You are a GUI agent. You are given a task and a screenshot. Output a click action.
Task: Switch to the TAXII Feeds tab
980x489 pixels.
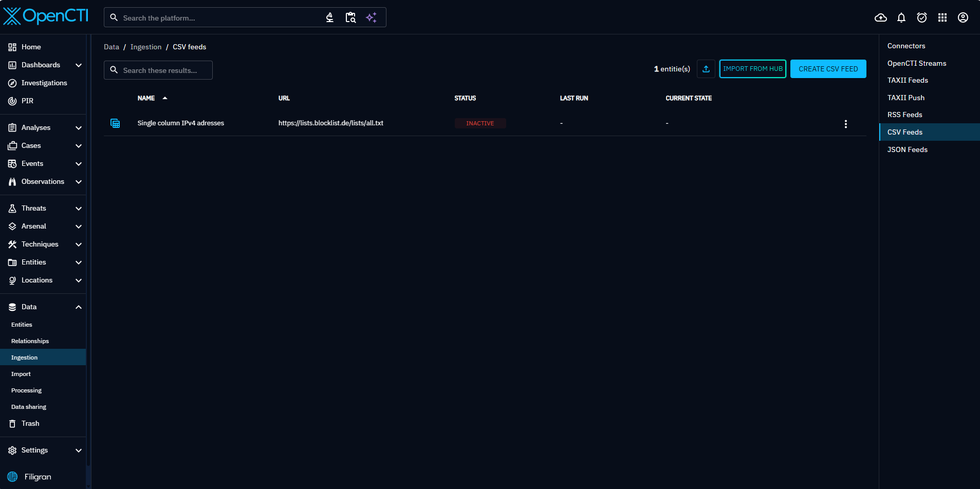point(908,81)
